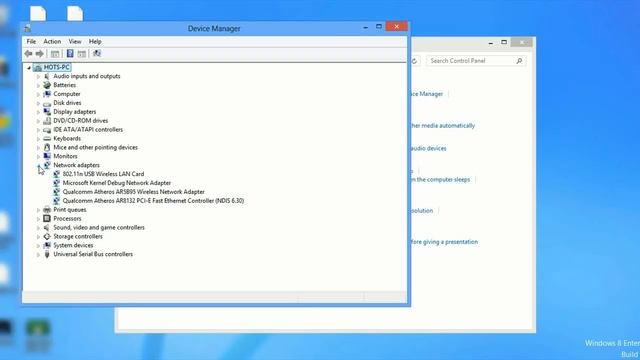Expand the Batteries category arrow
The width and height of the screenshot is (640, 360).
pyautogui.click(x=38, y=86)
